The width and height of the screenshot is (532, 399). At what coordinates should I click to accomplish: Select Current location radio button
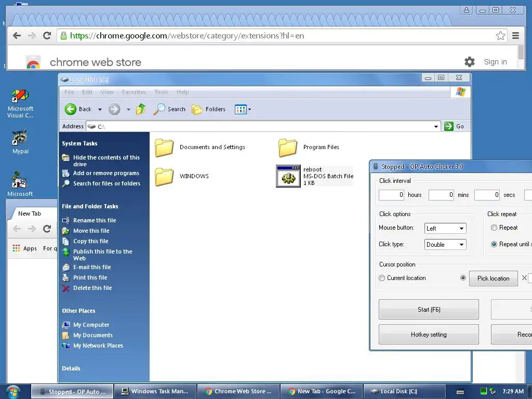382,278
